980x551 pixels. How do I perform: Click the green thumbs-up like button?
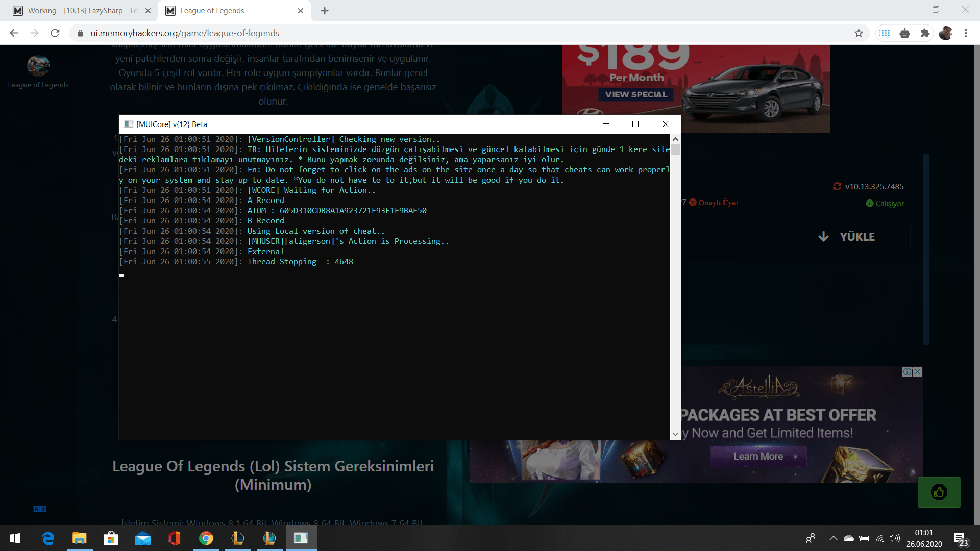939,492
